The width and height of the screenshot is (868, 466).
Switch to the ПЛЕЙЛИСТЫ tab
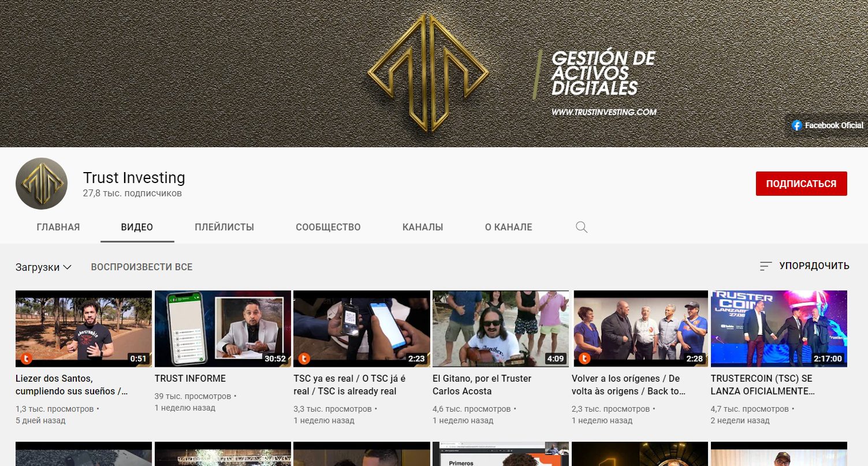coord(225,228)
